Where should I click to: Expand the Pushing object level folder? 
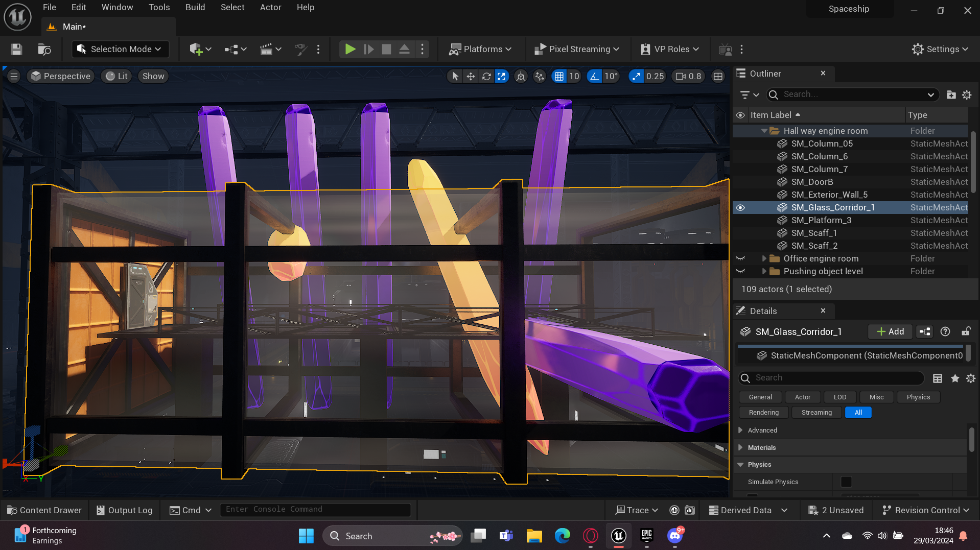764,271
